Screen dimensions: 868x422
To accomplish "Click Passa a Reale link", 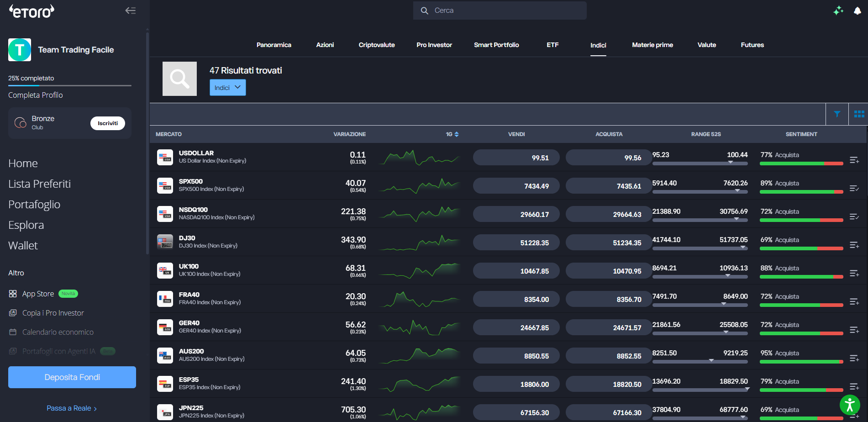I will pos(72,408).
